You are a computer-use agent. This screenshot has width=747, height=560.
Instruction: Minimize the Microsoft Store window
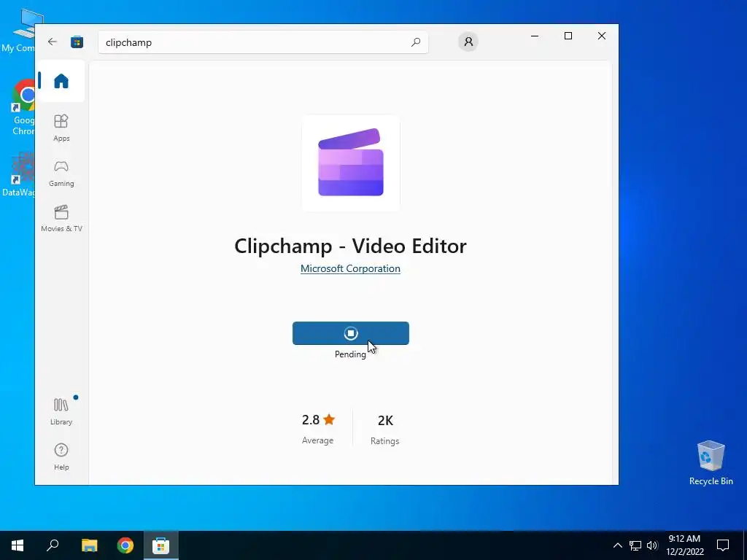click(x=535, y=36)
